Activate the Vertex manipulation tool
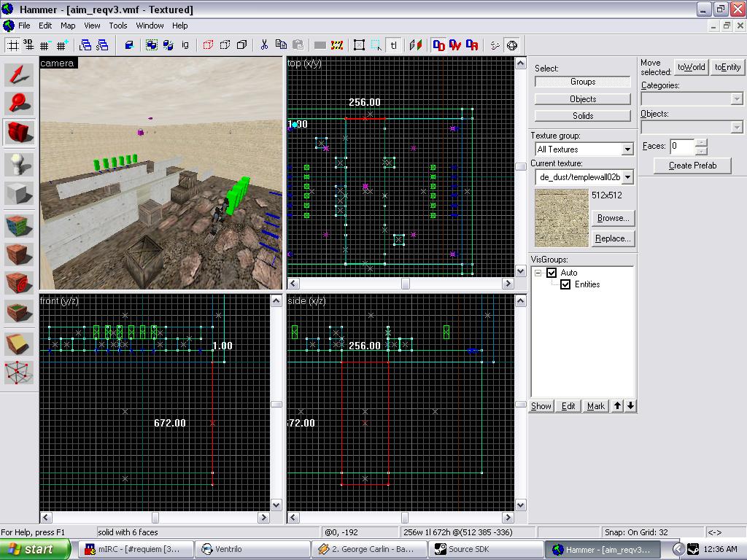Viewport: 747px width, 560px height. [x=20, y=372]
